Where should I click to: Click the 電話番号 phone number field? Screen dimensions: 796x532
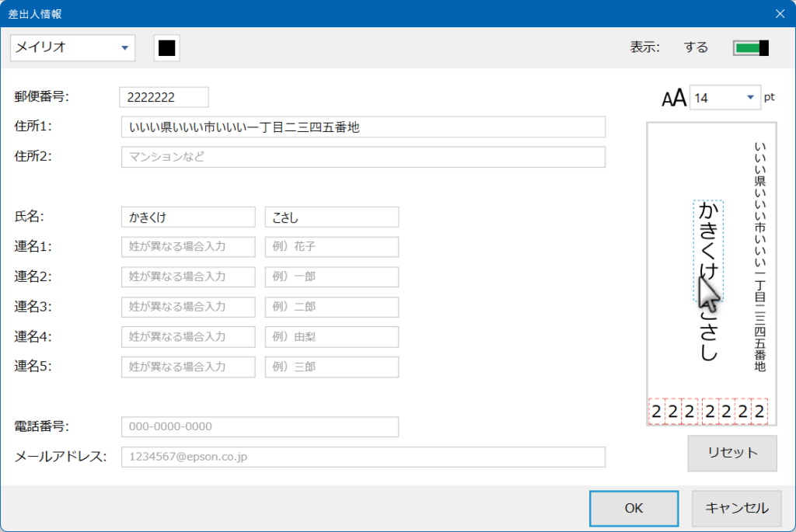[x=260, y=426]
